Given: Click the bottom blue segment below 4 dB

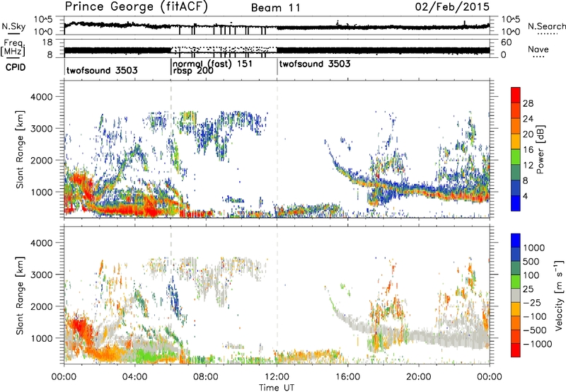Looking at the screenshot, I should tap(516, 203).
